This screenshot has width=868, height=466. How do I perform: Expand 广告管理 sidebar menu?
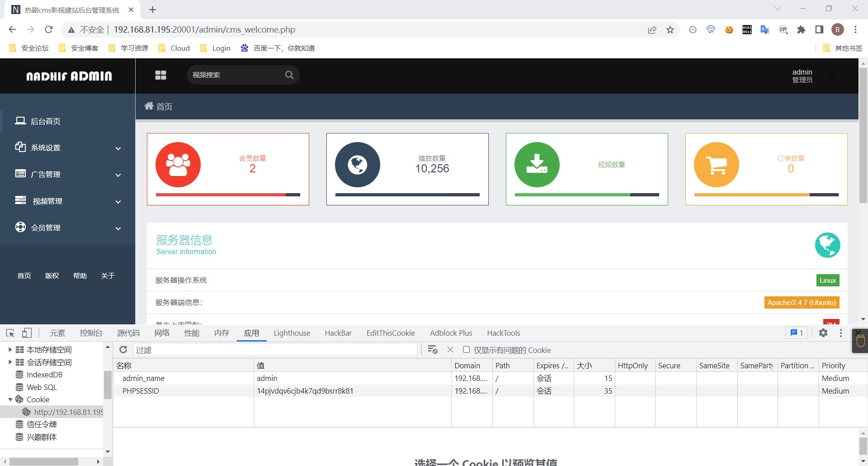click(x=68, y=175)
